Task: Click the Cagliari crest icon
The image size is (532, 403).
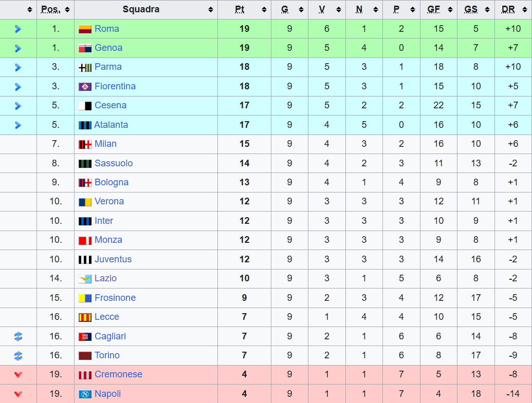Action: click(x=85, y=337)
